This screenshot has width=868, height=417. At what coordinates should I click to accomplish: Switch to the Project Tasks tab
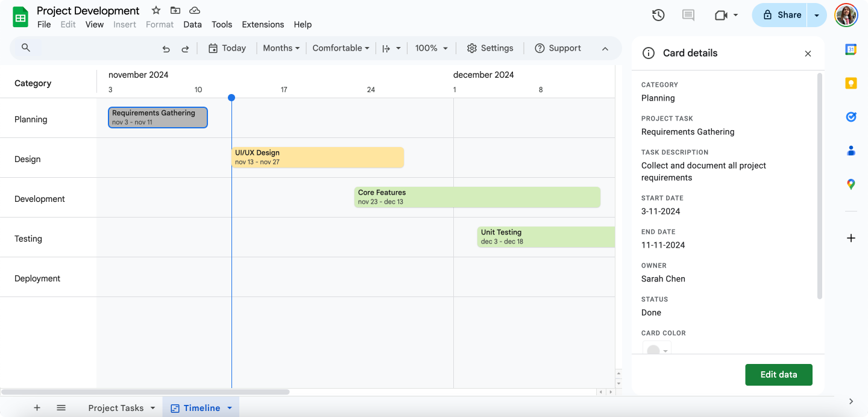pyautogui.click(x=116, y=408)
